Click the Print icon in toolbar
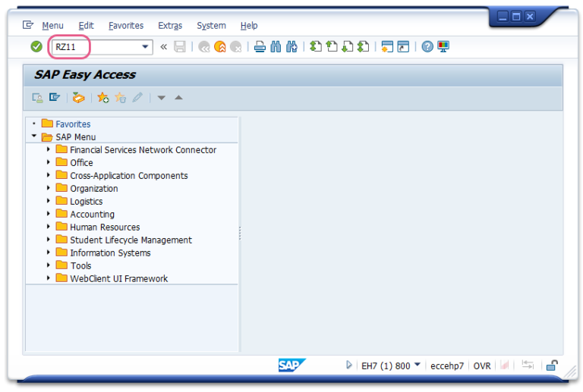The width and height of the screenshot is (583, 392). [x=260, y=47]
